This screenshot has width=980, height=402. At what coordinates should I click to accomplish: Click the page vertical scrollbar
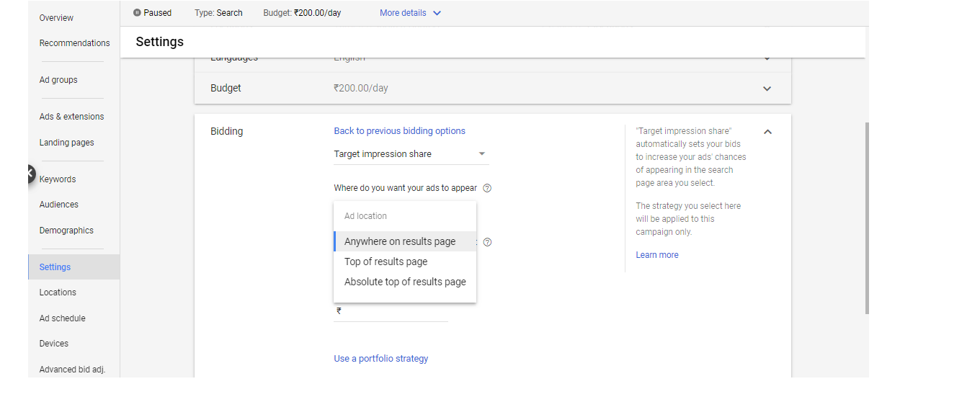(x=867, y=216)
